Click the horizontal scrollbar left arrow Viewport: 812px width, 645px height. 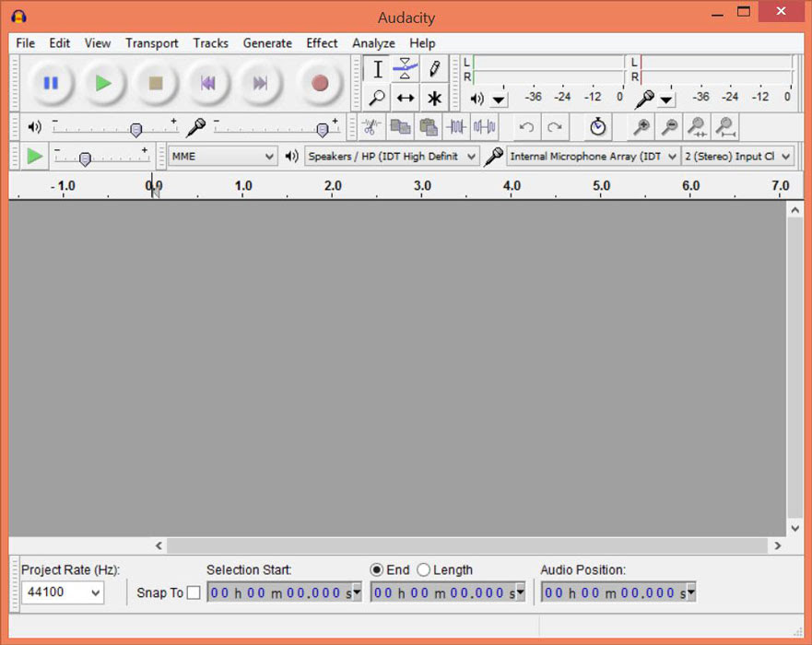(159, 545)
